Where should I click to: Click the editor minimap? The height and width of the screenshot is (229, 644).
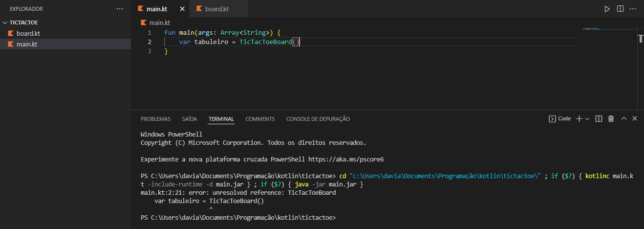[x=609, y=29]
